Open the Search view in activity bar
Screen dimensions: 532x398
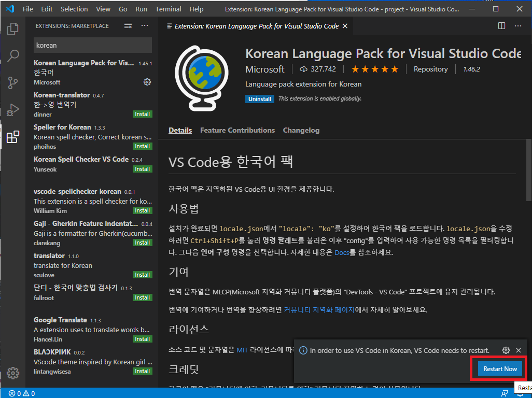(13, 55)
